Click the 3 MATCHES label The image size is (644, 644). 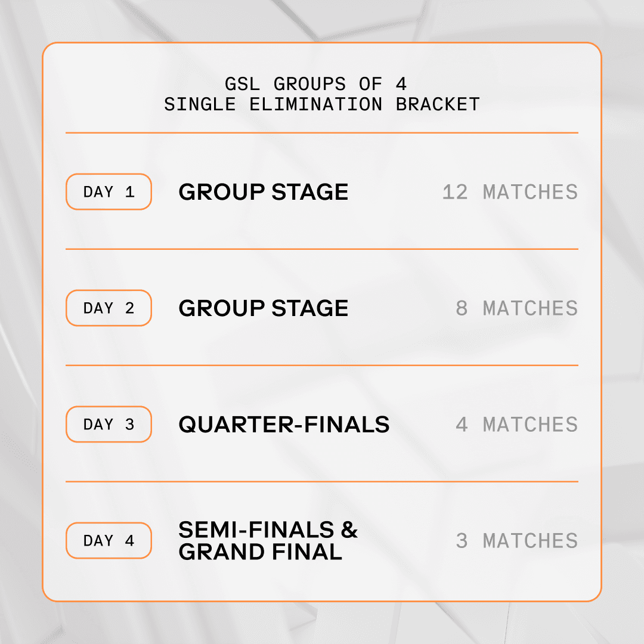(516, 541)
